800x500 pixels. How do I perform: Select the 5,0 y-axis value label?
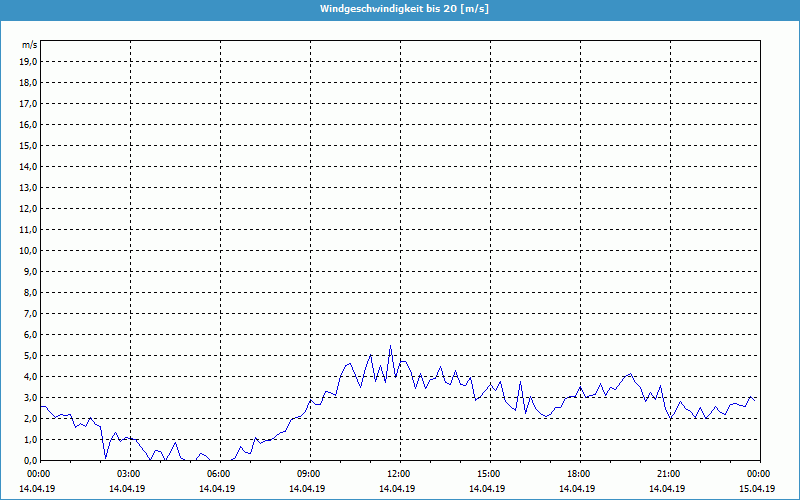pos(31,355)
